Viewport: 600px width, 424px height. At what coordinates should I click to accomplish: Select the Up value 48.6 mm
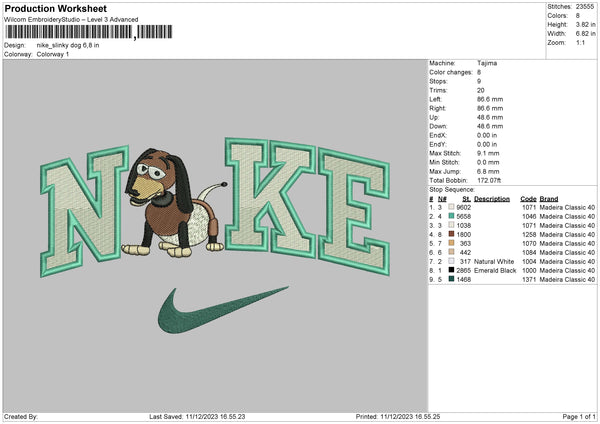[490, 117]
